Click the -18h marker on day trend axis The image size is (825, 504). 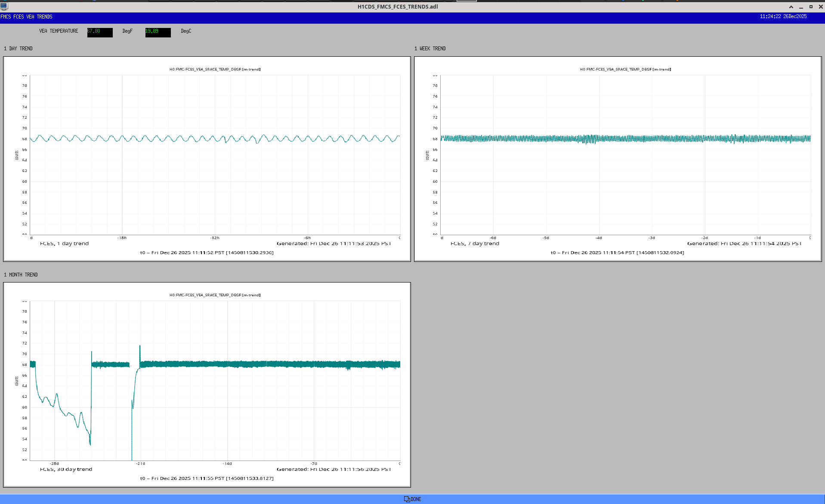pos(122,238)
